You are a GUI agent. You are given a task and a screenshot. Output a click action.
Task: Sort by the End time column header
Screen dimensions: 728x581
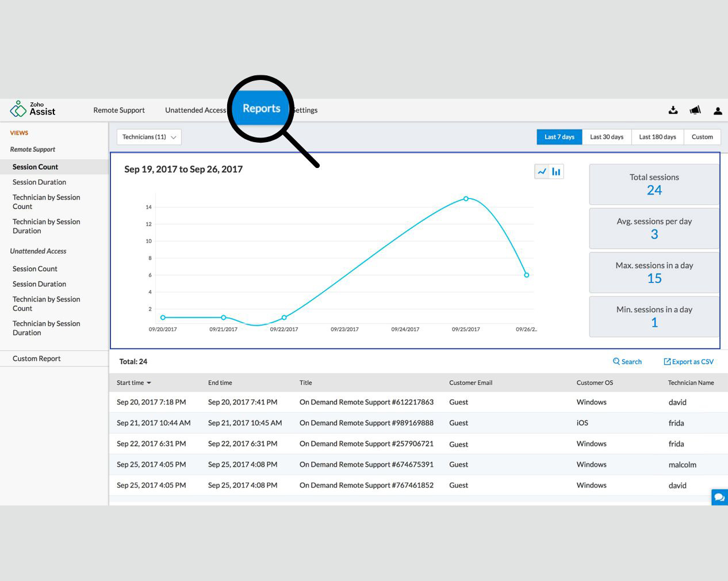[x=220, y=383]
